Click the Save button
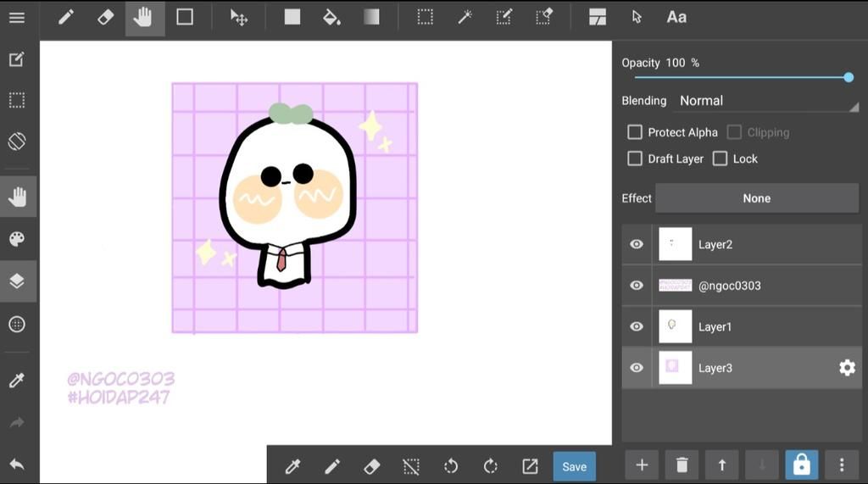The width and height of the screenshot is (868, 484). click(x=575, y=467)
